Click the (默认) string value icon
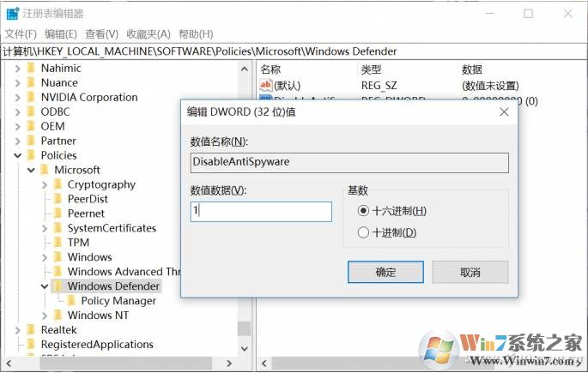 click(265, 85)
